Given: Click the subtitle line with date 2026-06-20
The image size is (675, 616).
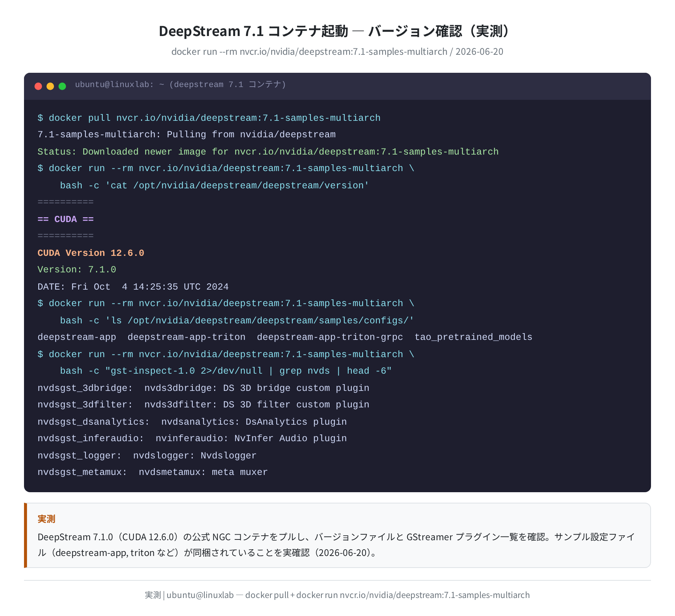Looking at the screenshot, I should [337, 51].
